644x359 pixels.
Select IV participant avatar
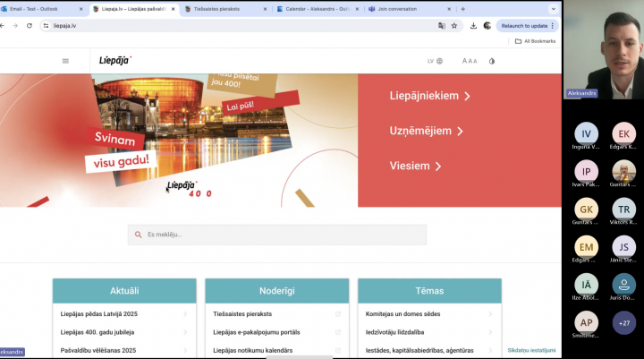pos(586,133)
